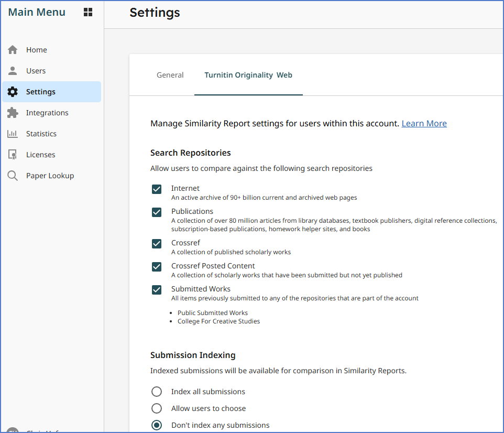The width and height of the screenshot is (504, 433).
Task: Click the College For Creative Studies item
Action: pyautogui.click(x=218, y=321)
